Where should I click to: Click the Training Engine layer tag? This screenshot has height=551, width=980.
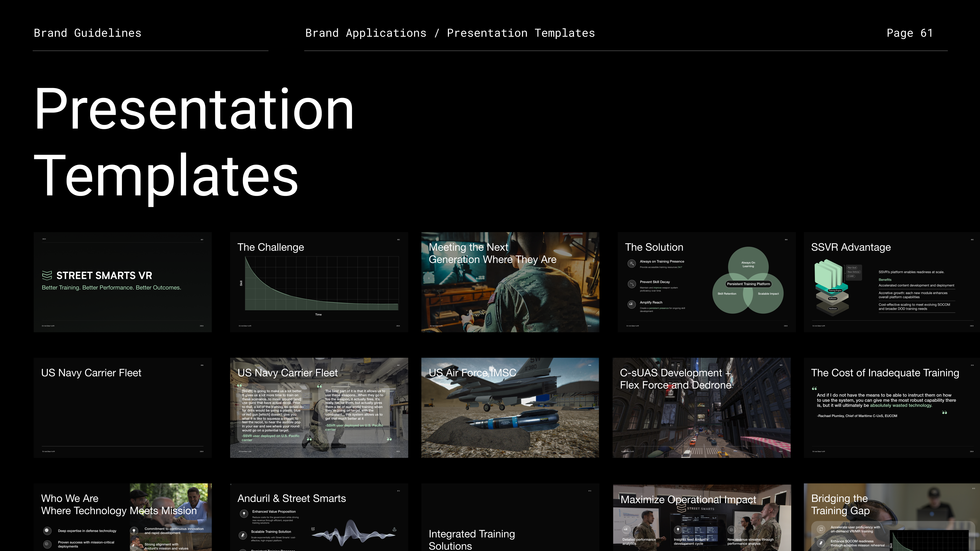click(x=835, y=291)
